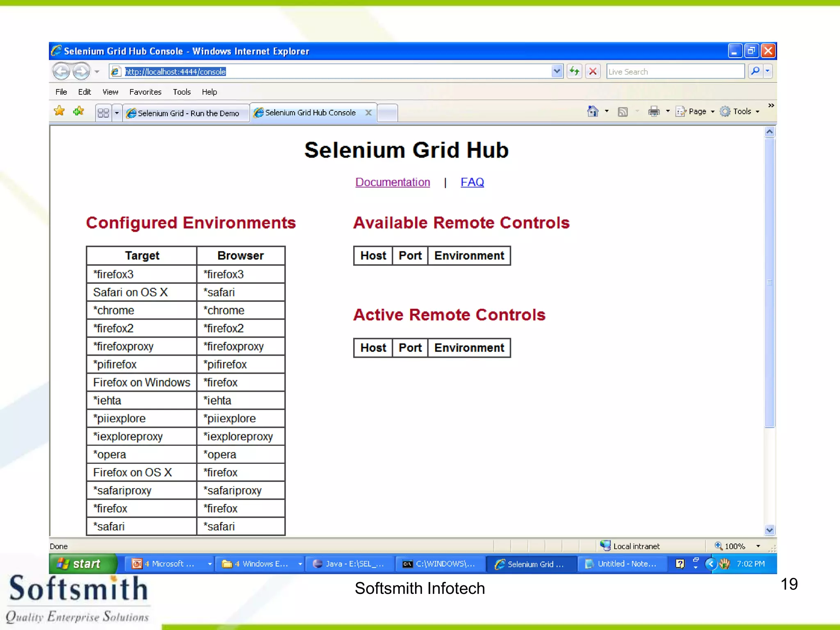Viewport: 840px width, 630px height.
Task: Click the 'Firefox on OS X' target cell
Action: tap(142, 472)
